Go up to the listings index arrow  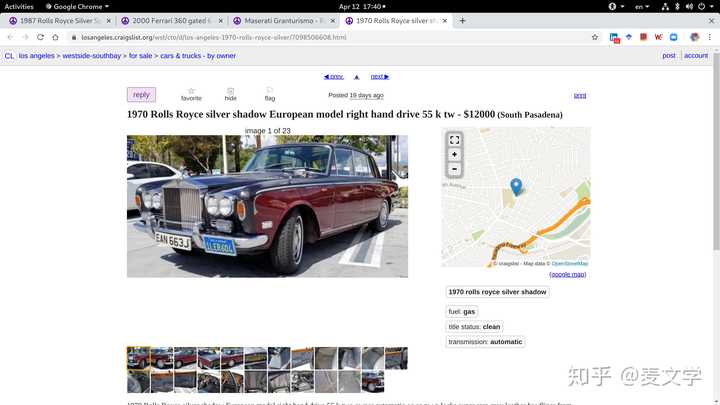click(x=356, y=77)
